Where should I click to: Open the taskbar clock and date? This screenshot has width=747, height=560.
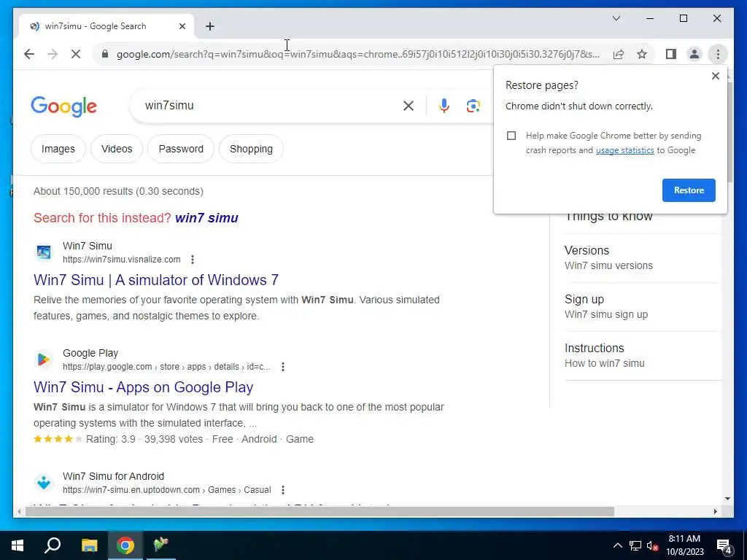tap(684, 545)
